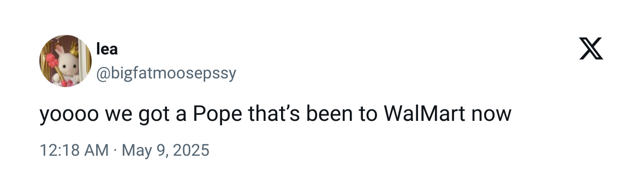This screenshot has width=644, height=196.
Task: Click the gold crown in the avatar
Action: (x=74, y=50)
